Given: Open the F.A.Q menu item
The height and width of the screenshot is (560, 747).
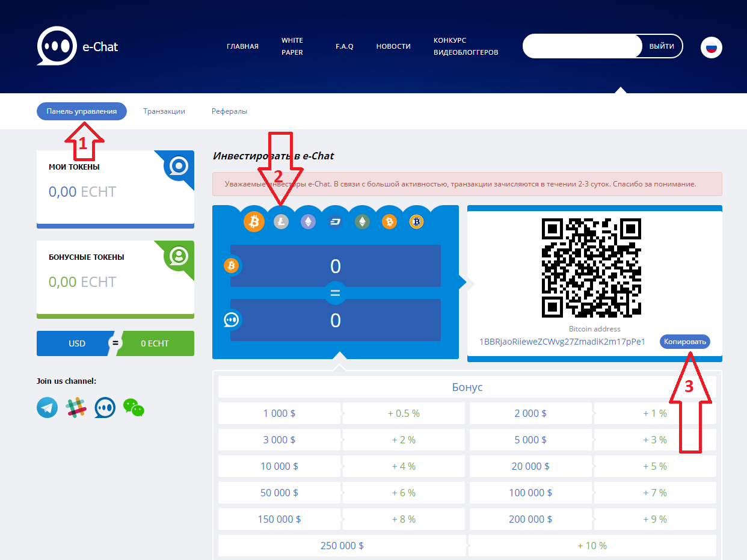Looking at the screenshot, I should tap(345, 46).
